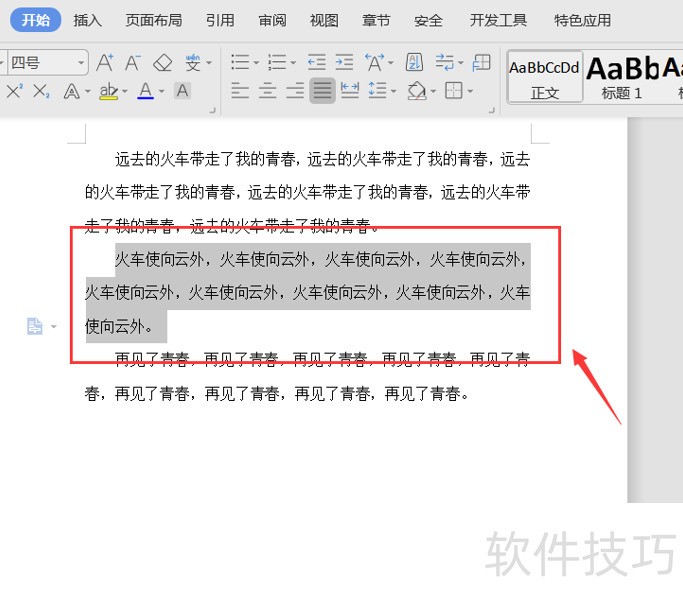The height and width of the screenshot is (605, 683).
Task: Open the 章节 tab
Action: point(376,20)
